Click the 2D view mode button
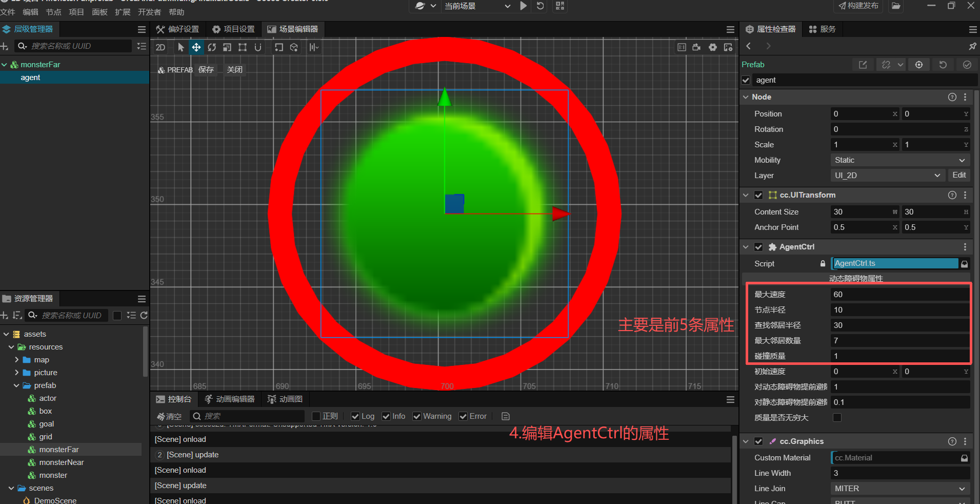The width and height of the screenshot is (980, 504). coord(161,47)
